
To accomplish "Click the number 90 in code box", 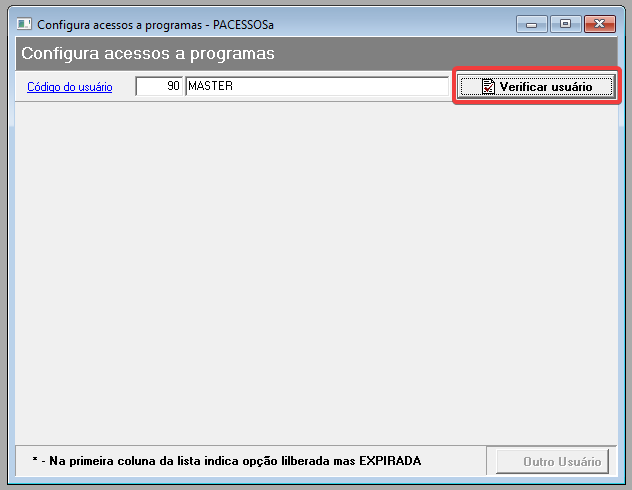I will coord(173,86).
